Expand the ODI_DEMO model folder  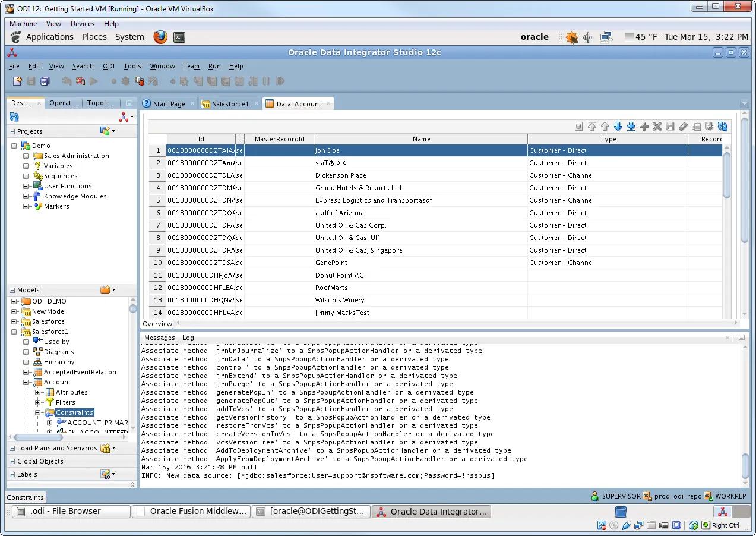click(x=14, y=301)
